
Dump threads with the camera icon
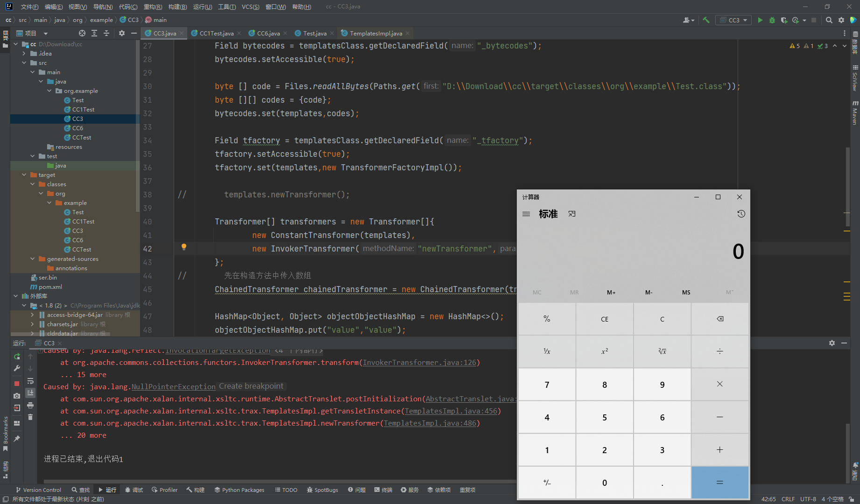(x=17, y=395)
